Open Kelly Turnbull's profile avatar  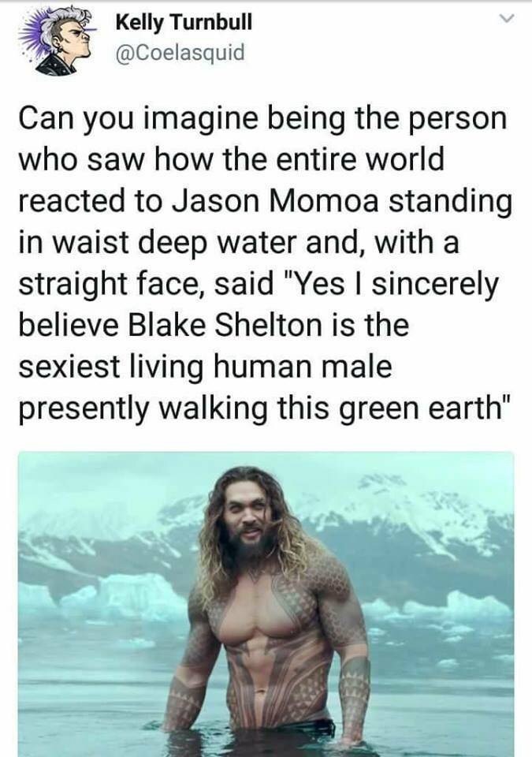pos(58,40)
